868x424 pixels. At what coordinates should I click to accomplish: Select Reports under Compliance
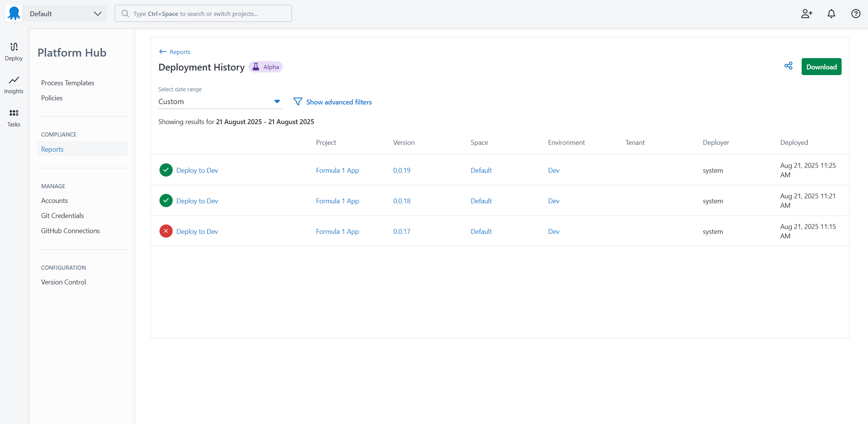coord(82,149)
